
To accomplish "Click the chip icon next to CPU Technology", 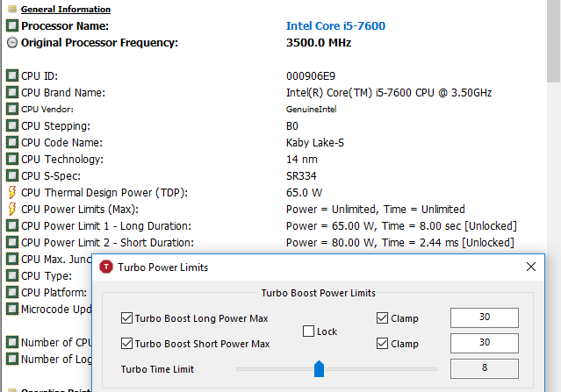I will click(12, 159).
